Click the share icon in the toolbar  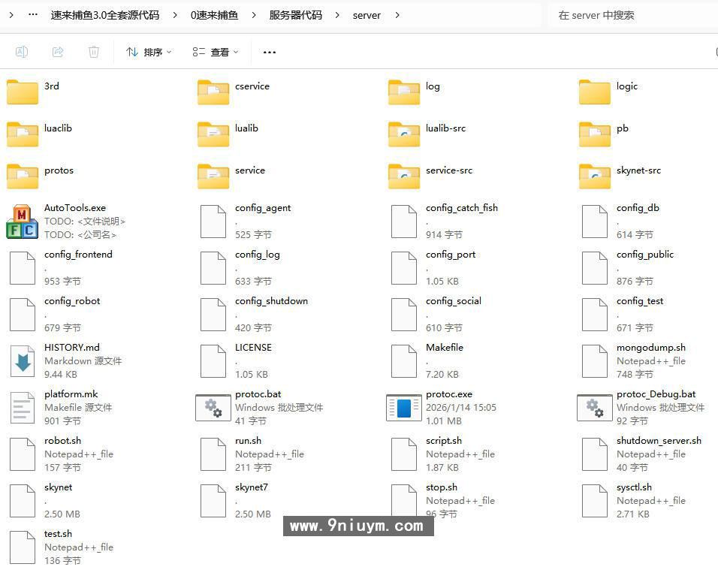tap(56, 52)
